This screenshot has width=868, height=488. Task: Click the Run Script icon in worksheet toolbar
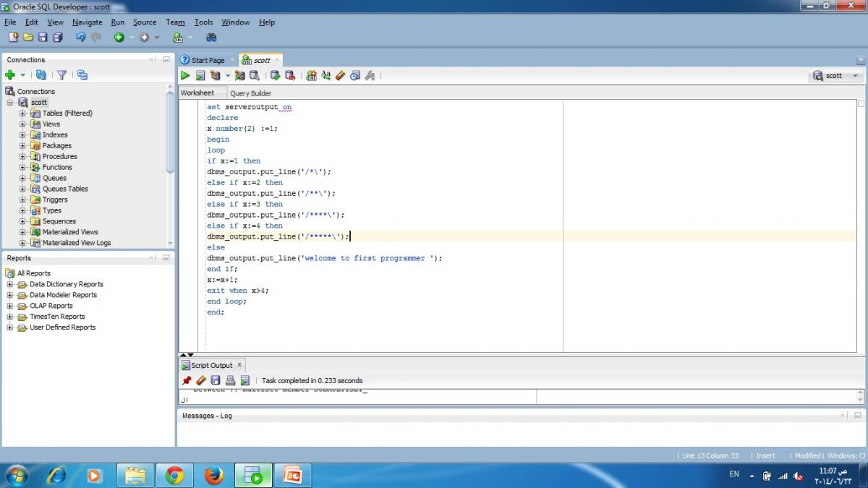click(200, 75)
